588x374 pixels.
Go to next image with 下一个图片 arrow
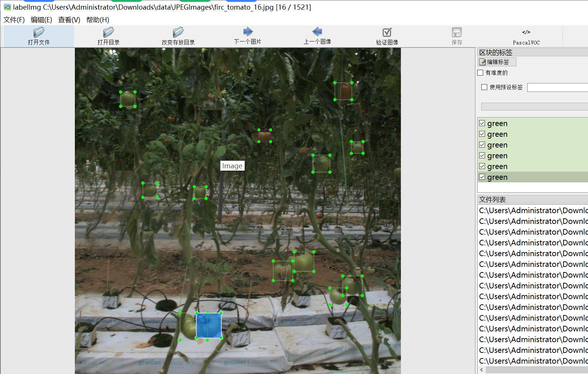pyautogui.click(x=248, y=32)
